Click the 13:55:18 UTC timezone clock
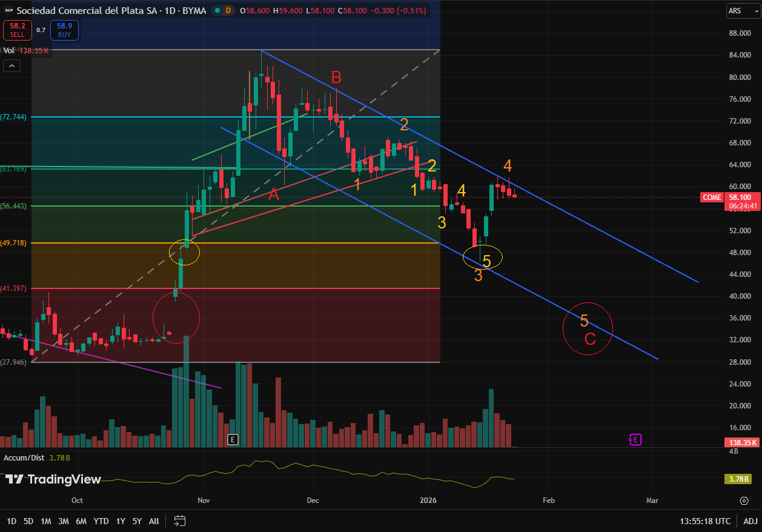The width and height of the screenshot is (762, 532). [x=706, y=521]
